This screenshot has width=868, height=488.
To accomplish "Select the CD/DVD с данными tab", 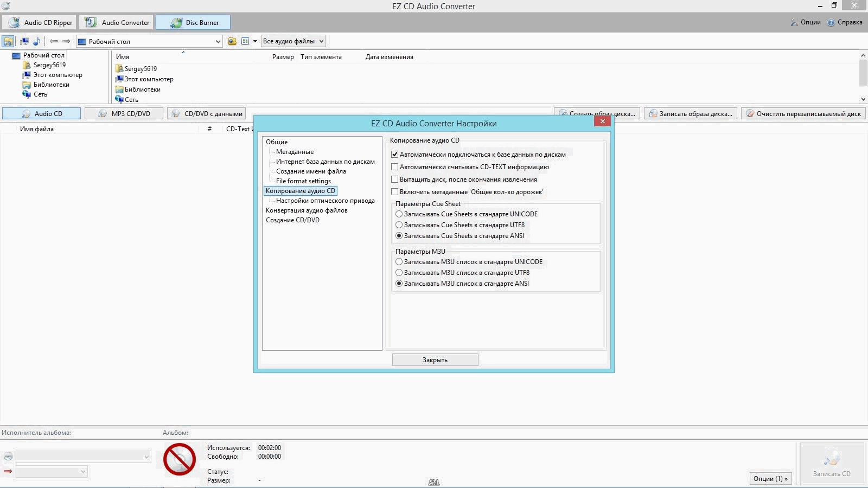I will coord(207,113).
